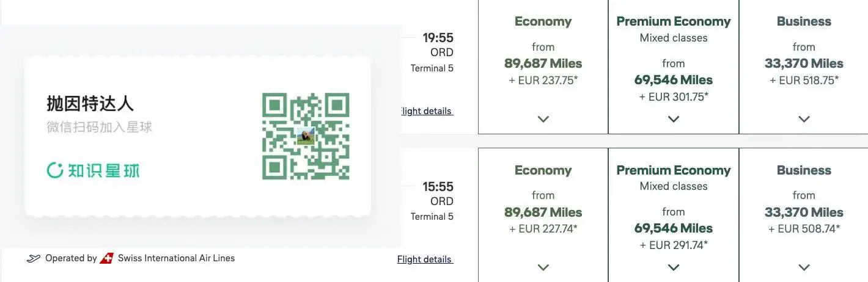Select the EUR 237.75 Economy price
This screenshot has height=282, width=868.
coord(543,80)
